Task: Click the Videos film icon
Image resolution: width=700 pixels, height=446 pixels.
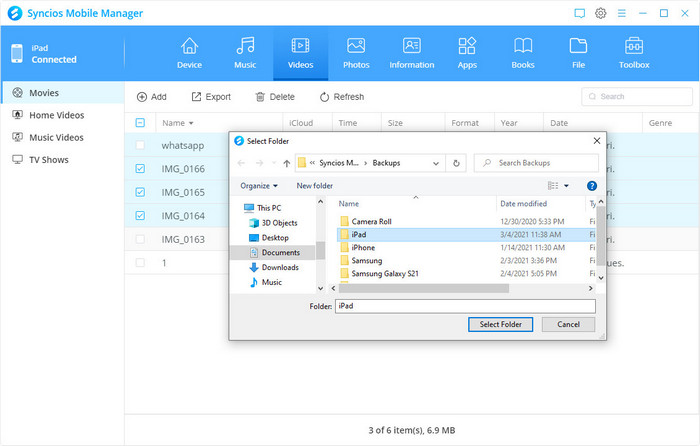Action: 300,46
